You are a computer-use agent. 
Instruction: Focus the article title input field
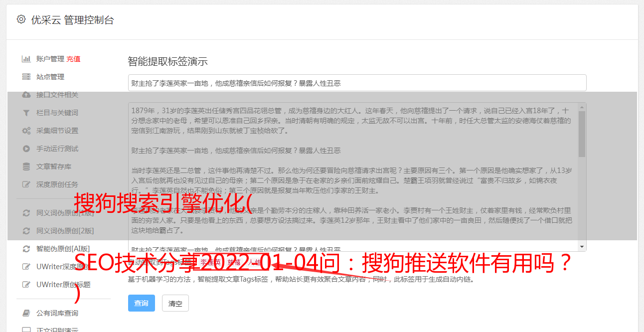pyautogui.click(x=357, y=83)
